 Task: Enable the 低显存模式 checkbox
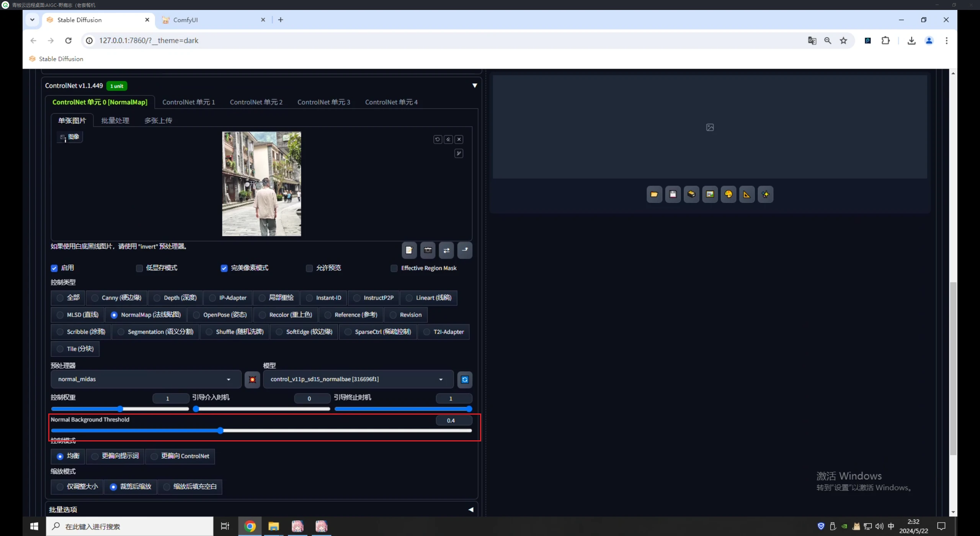139,268
